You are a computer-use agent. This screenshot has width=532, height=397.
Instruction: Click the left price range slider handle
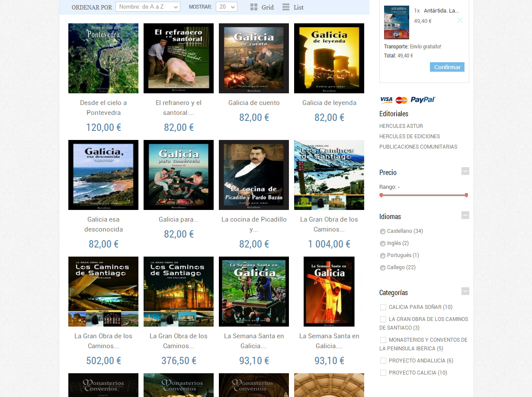click(x=381, y=195)
